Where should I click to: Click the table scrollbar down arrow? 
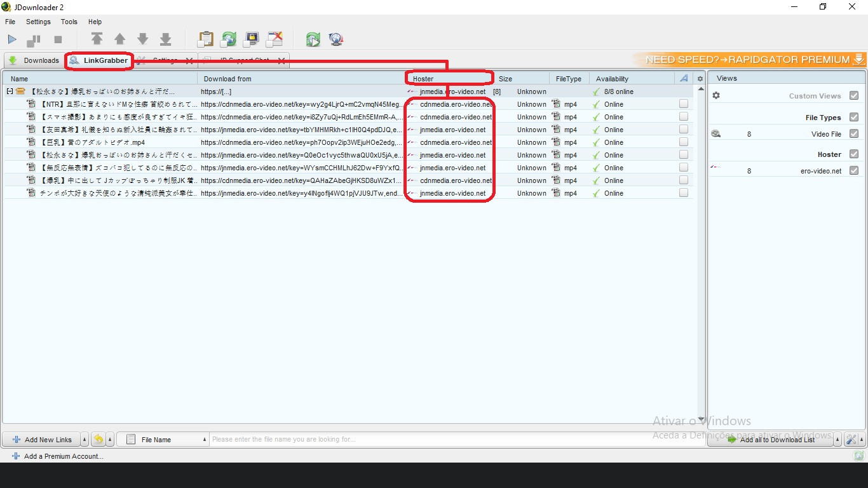point(701,419)
